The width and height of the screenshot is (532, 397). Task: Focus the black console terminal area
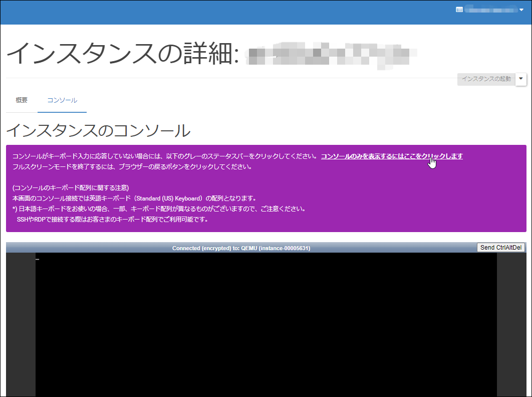[265, 326]
